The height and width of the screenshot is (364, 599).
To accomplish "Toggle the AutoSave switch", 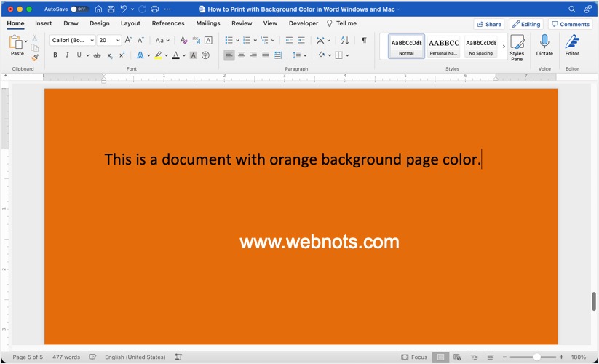I will (x=79, y=9).
